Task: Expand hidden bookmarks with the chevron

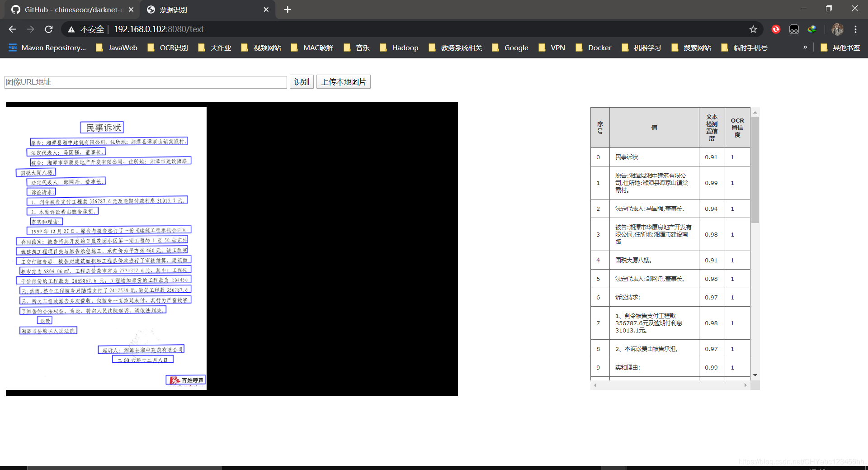Action: tap(805, 47)
